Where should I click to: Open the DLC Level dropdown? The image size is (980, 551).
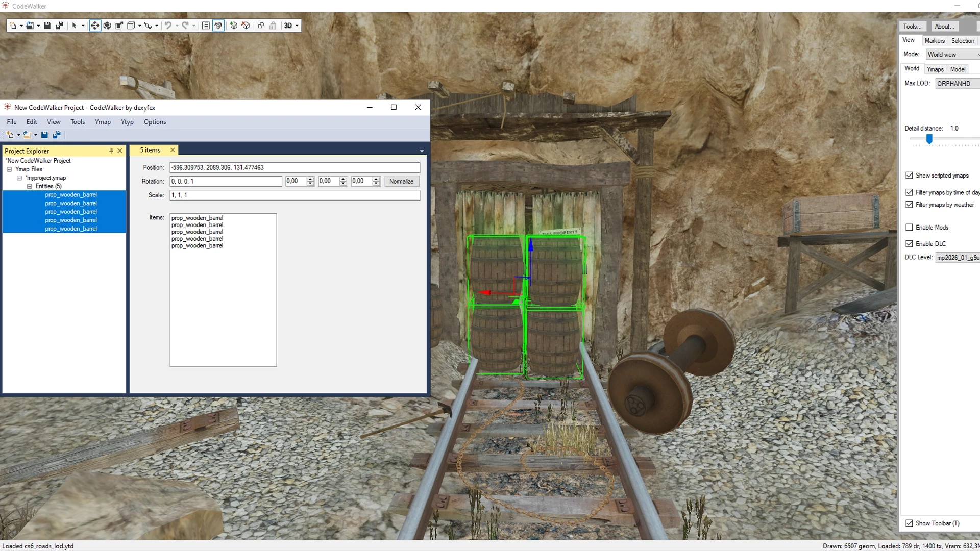pyautogui.click(x=958, y=258)
